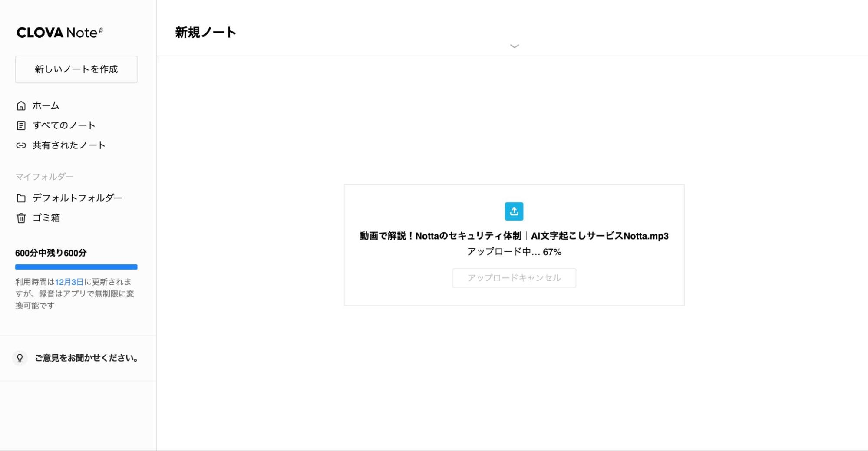Viewport: 868px width, 451px height.
Task: Click the note list icon beside すべてのノート
Action: click(x=21, y=126)
